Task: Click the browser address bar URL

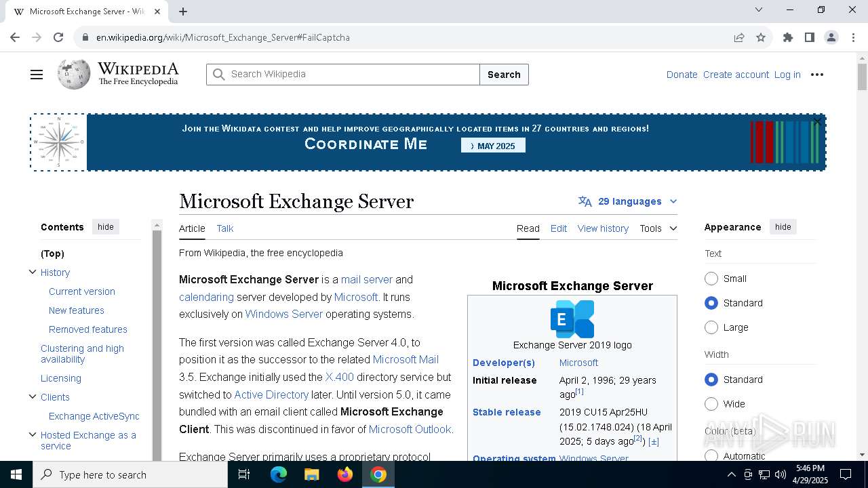Action: [223, 37]
